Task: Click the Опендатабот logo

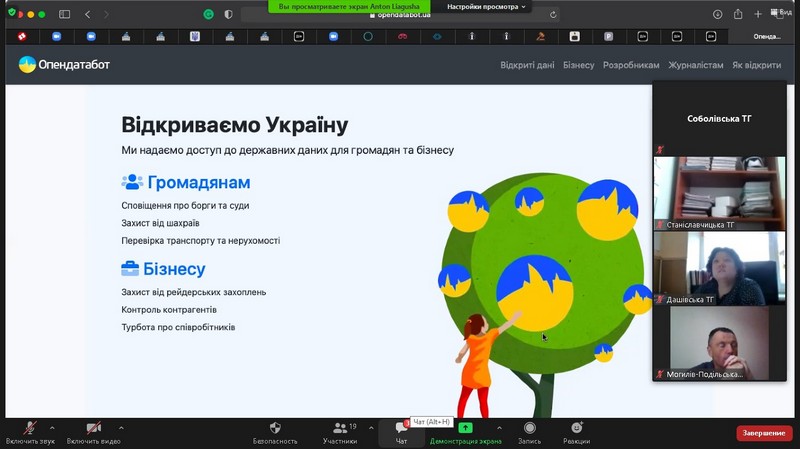Action: 64,65
